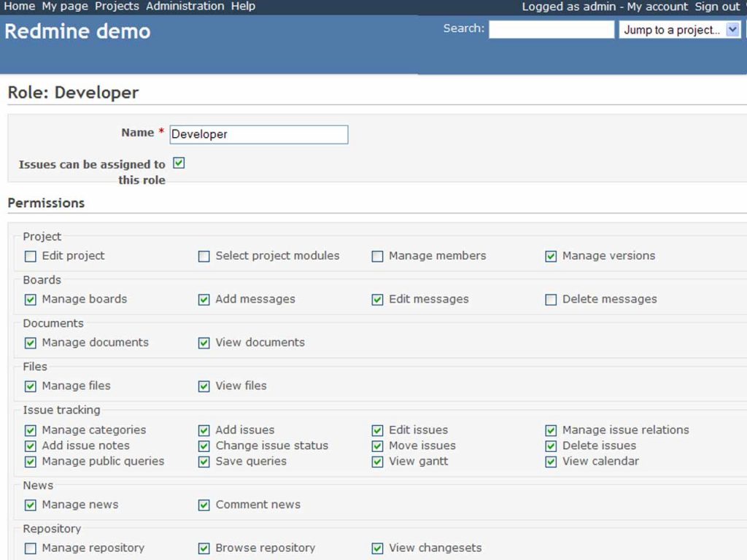Enable Manage members permission
The width and height of the screenshot is (747, 560).
pyautogui.click(x=377, y=256)
